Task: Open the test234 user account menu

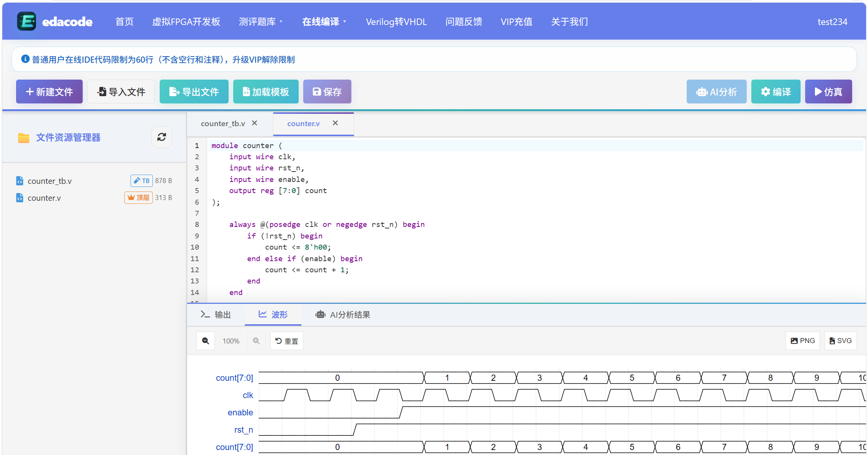Action: (832, 22)
